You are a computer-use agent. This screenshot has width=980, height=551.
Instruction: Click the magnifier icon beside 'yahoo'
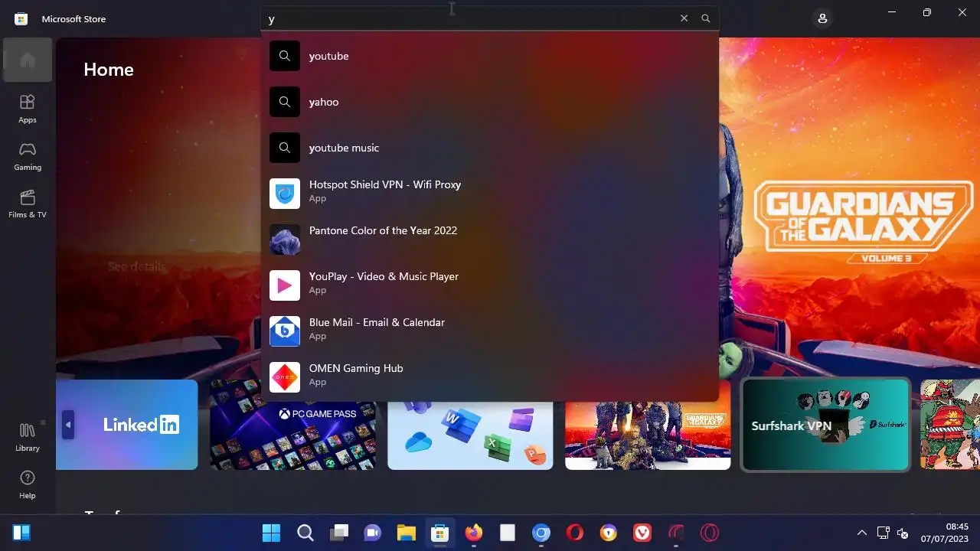tap(285, 102)
